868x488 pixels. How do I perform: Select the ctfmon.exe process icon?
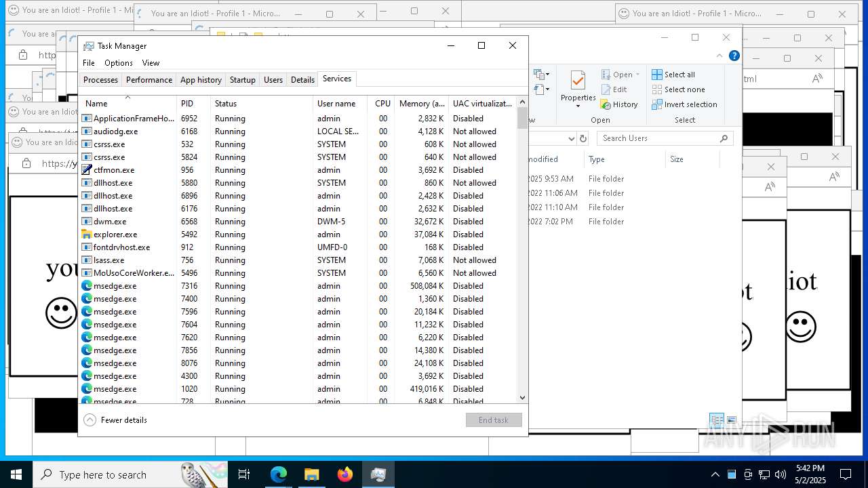point(87,170)
